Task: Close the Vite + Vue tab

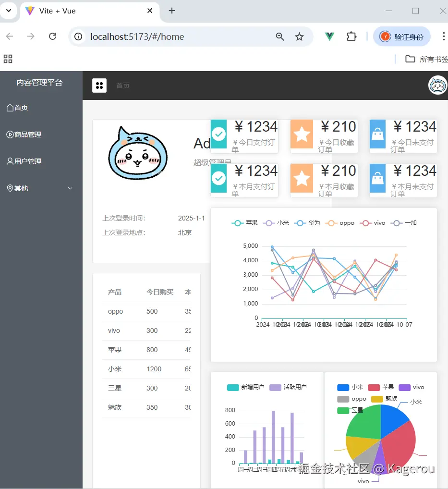Action: pyautogui.click(x=150, y=11)
